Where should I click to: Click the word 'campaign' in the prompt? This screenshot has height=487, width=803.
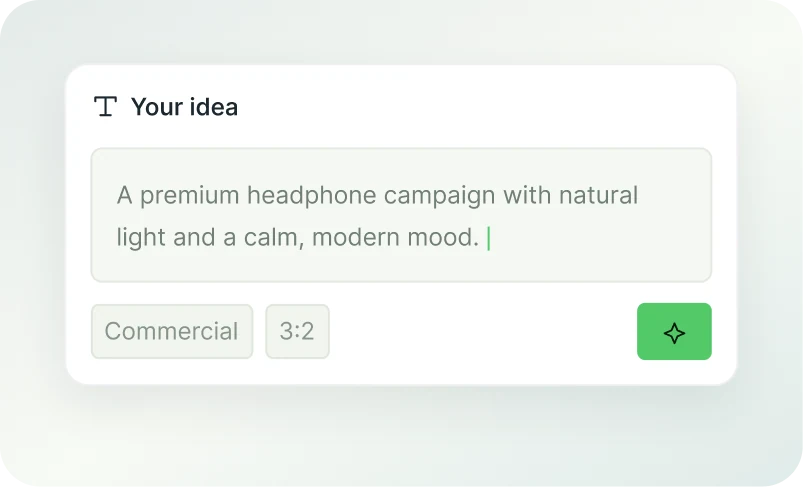(439, 197)
